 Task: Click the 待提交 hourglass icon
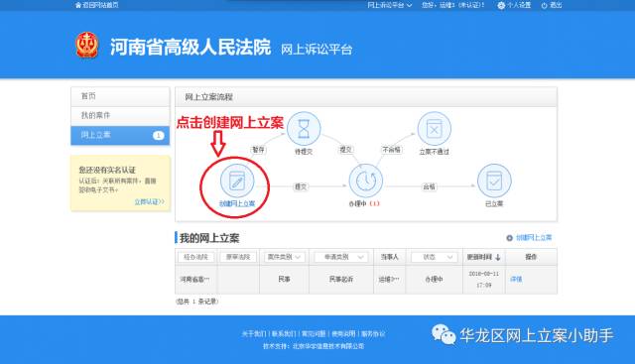click(x=304, y=129)
